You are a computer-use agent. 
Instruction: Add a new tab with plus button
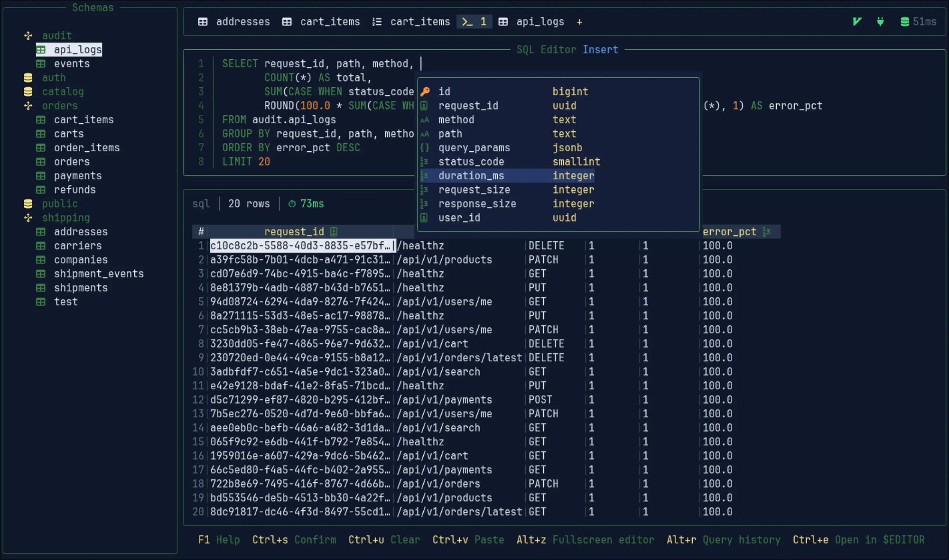[579, 22]
